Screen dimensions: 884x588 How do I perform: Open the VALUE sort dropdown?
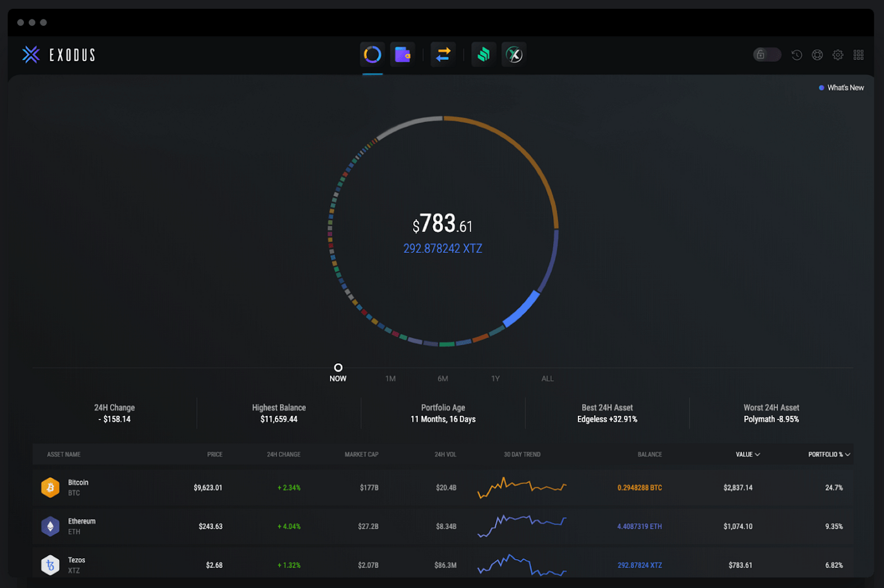(748, 454)
